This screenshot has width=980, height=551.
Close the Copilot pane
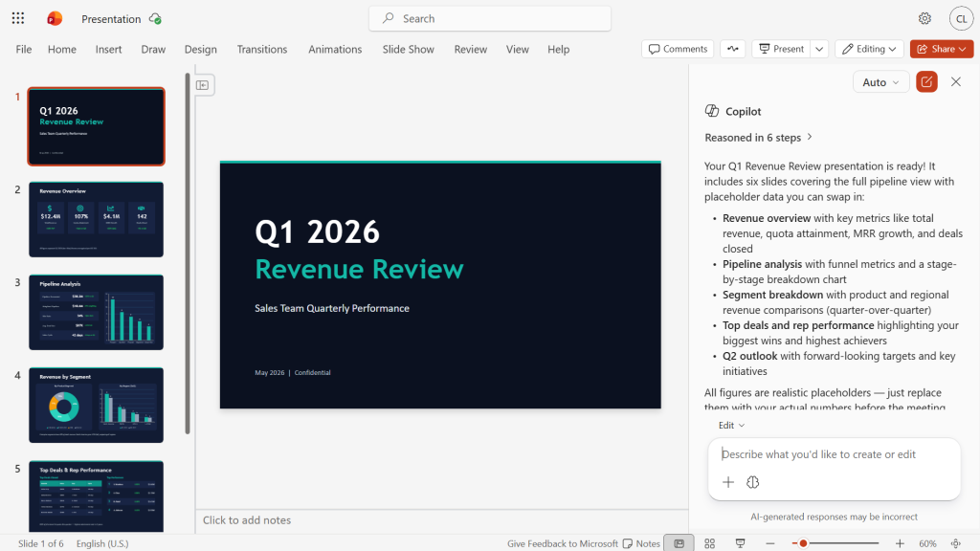[956, 82]
